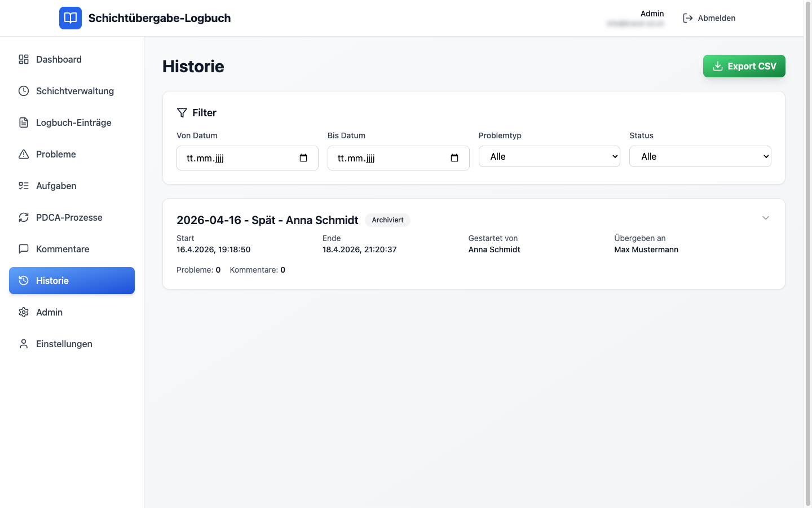The image size is (812, 508).
Task: Open the Problemtyp dropdown
Action: (x=549, y=156)
